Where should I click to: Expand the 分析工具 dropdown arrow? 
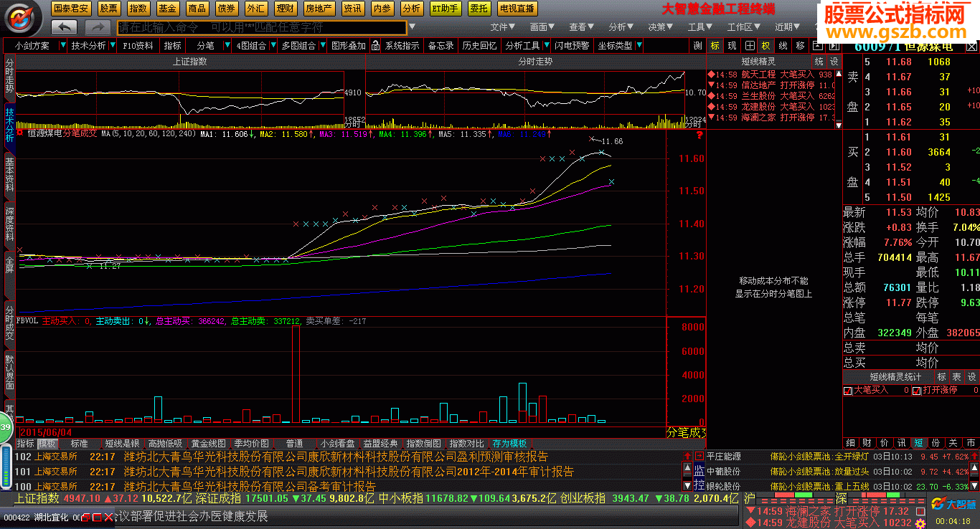coord(546,46)
